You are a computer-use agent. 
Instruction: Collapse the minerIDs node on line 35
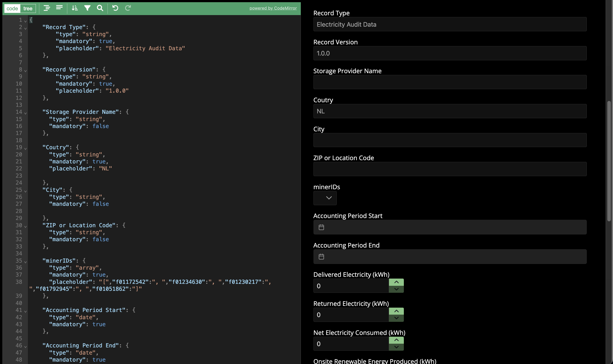26,262
